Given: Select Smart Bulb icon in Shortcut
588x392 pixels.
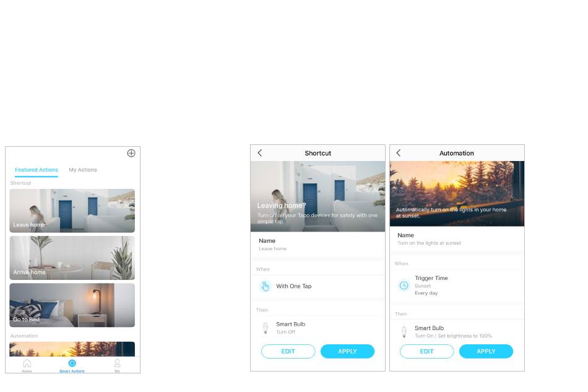Looking at the screenshot, I should [x=265, y=328].
